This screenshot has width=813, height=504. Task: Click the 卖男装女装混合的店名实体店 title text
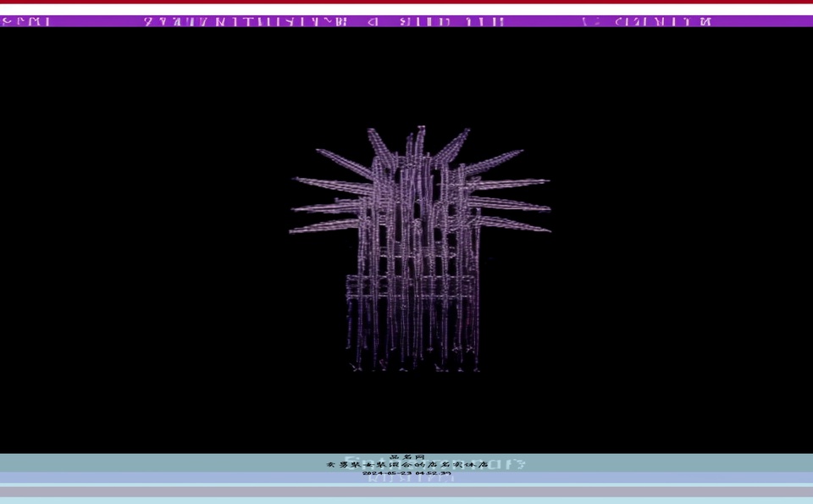pyautogui.click(x=407, y=464)
